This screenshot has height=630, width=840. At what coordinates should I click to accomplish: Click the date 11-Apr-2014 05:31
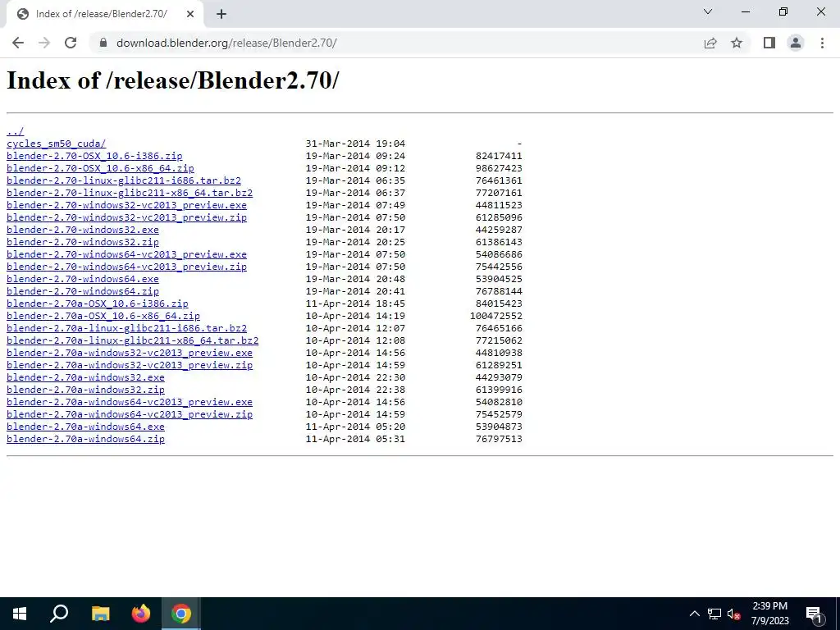pos(355,440)
